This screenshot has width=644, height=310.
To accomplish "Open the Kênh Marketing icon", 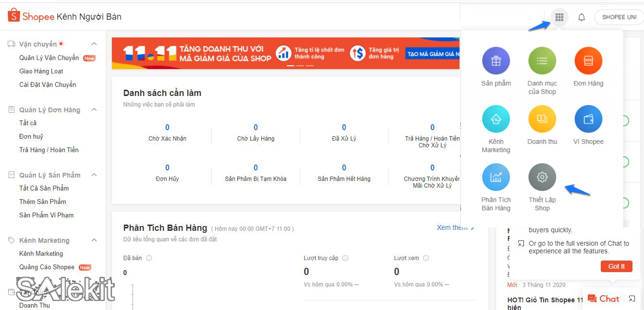I will pyautogui.click(x=496, y=119).
